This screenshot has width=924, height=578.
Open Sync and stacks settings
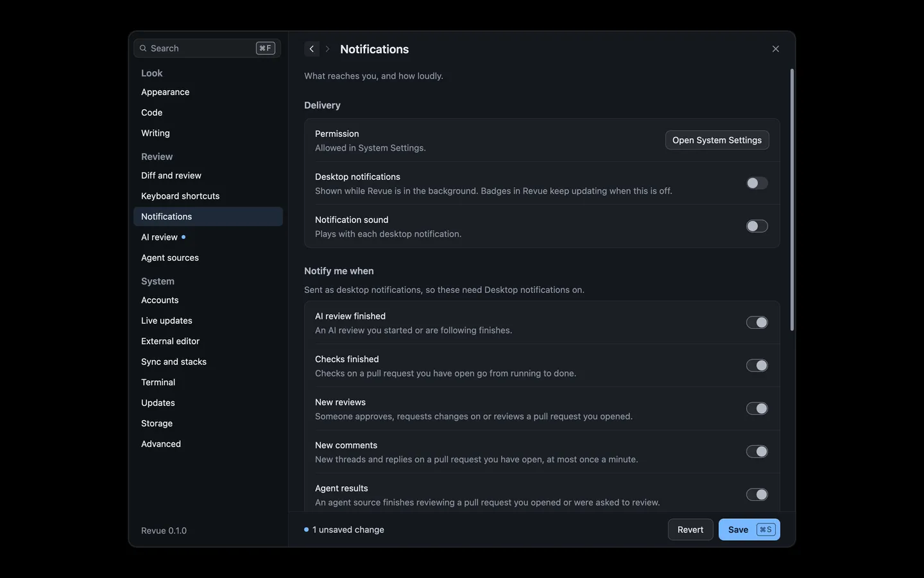click(x=208, y=362)
